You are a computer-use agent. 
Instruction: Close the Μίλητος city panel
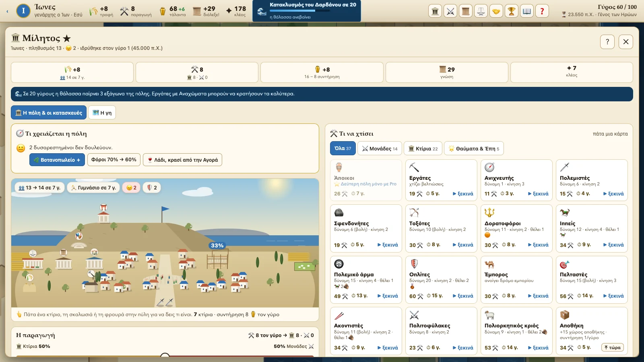626,41
